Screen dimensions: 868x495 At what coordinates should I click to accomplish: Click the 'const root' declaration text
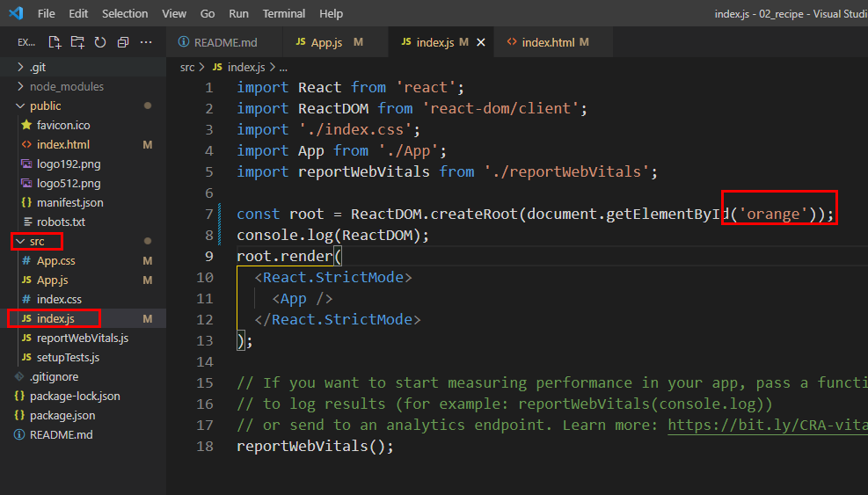point(281,215)
